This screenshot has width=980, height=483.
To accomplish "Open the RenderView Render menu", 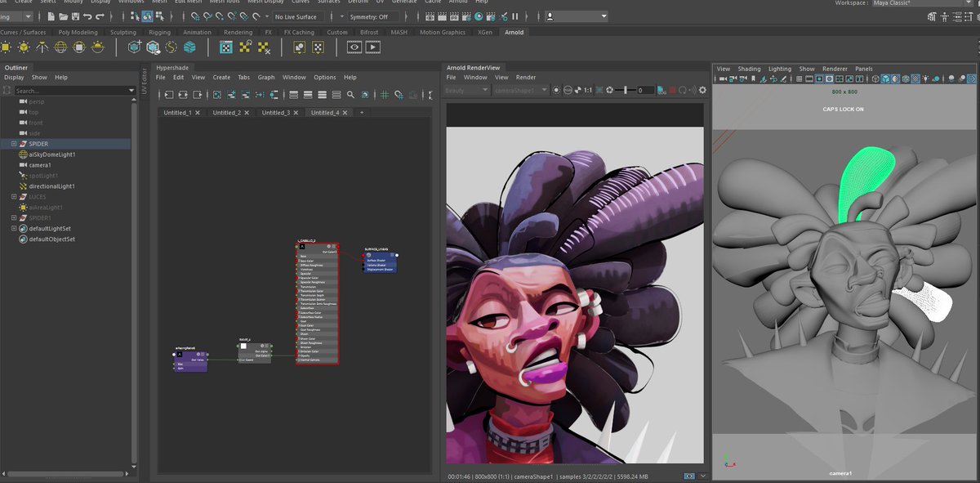I will [526, 77].
